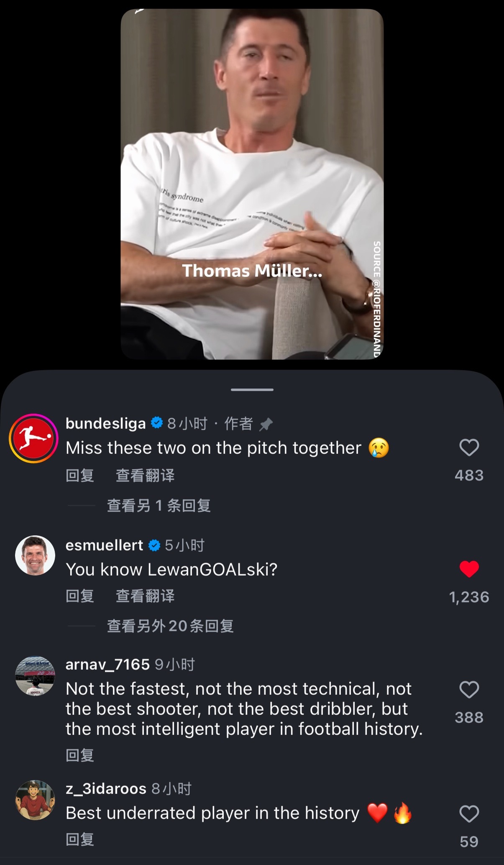The height and width of the screenshot is (865, 504).
Task: View arnav_7165 profile avatar
Action: [35, 676]
